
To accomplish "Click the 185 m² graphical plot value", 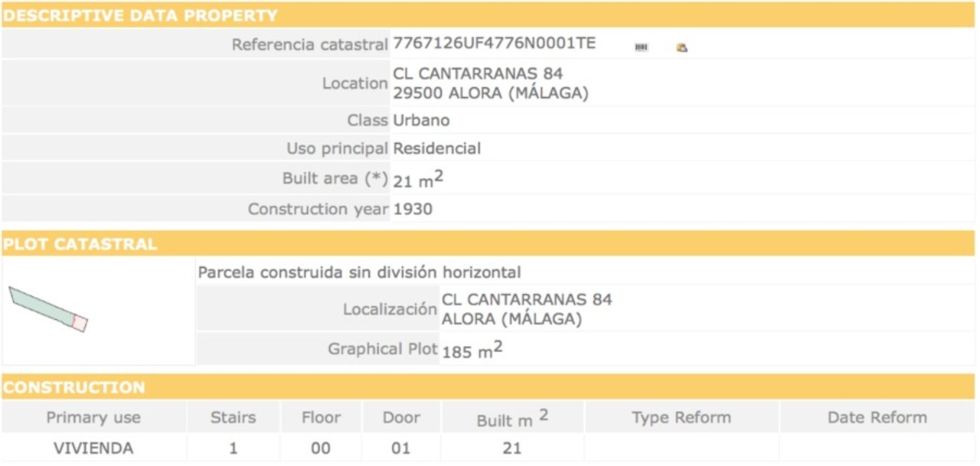I will point(472,351).
